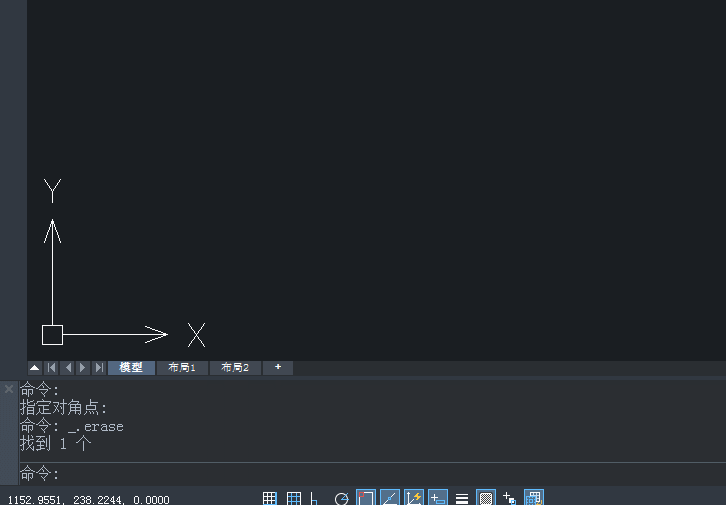This screenshot has height=505, width=726.
Task: Close the command line panel
Action: pyautogui.click(x=9, y=389)
